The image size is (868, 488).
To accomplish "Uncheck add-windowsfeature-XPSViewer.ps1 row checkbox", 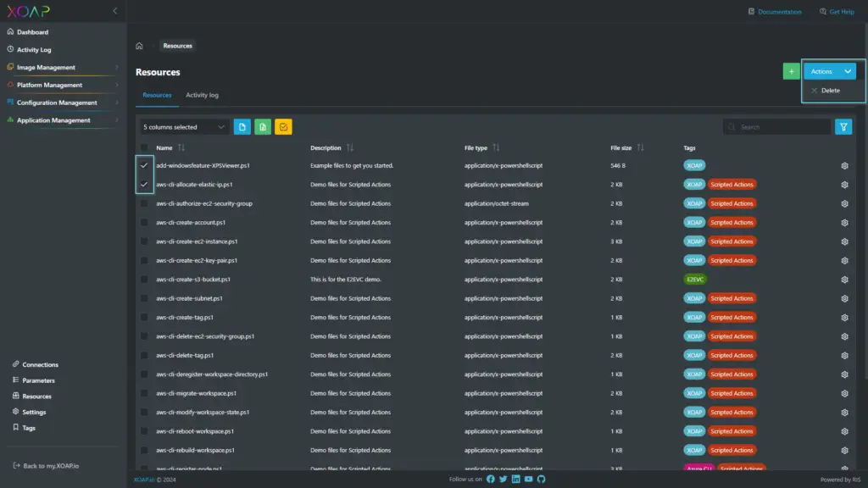I will pos(144,165).
